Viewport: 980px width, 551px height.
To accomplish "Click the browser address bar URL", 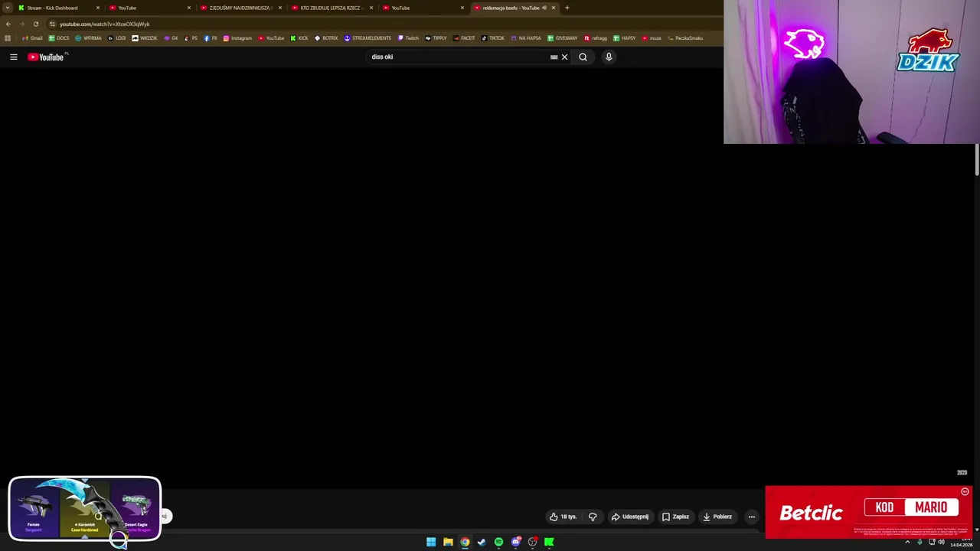I will click(104, 24).
